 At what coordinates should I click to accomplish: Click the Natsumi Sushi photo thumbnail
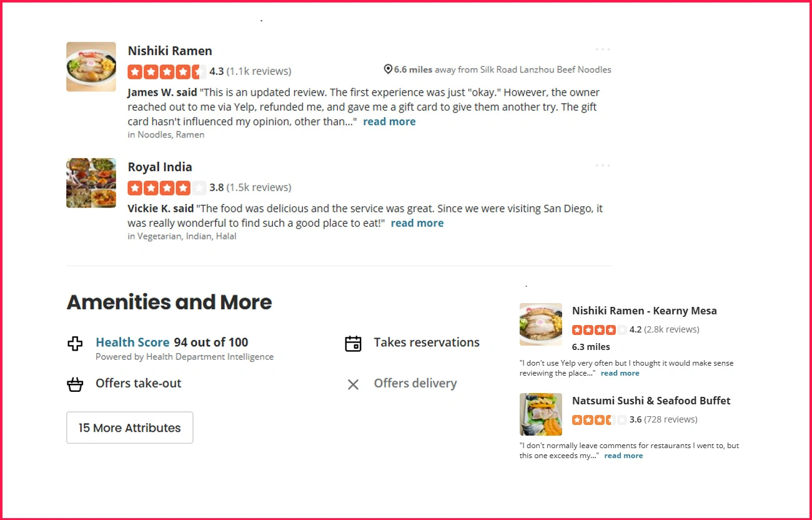(540, 414)
